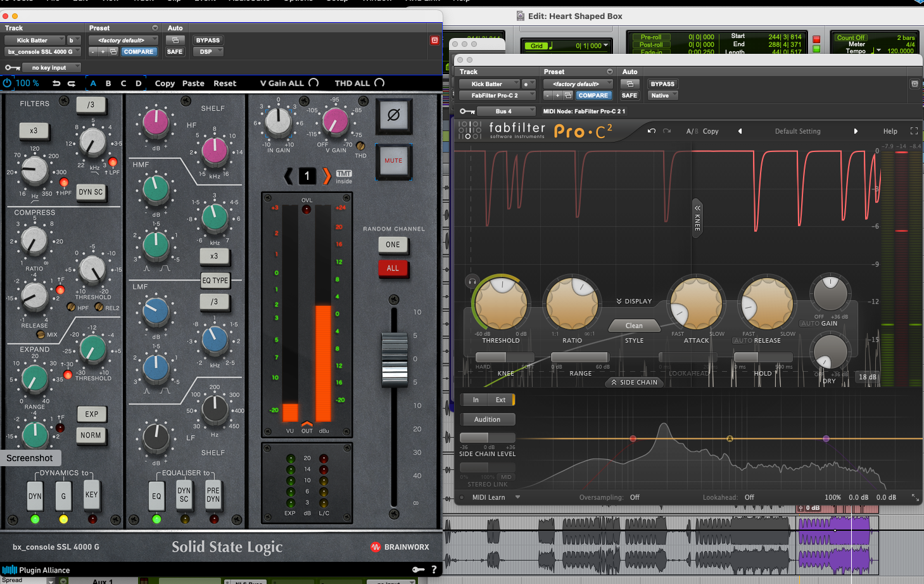Click the phase invert Ø button
This screenshot has width=924, height=584.
(x=393, y=115)
